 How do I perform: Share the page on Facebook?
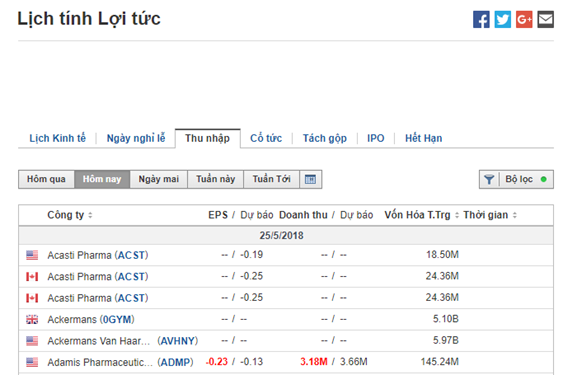click(x=481, y=19)
